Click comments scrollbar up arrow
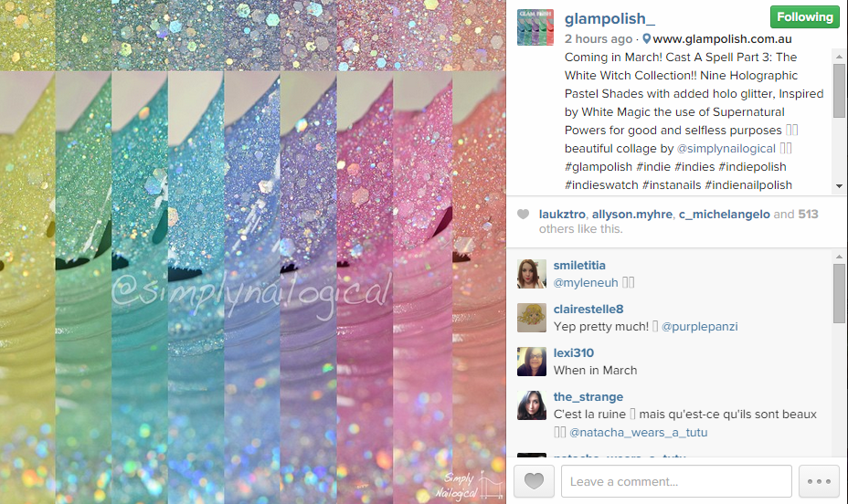Image resolution: width=848 pixels, height=504 pixels. click(x=839, y=256)
